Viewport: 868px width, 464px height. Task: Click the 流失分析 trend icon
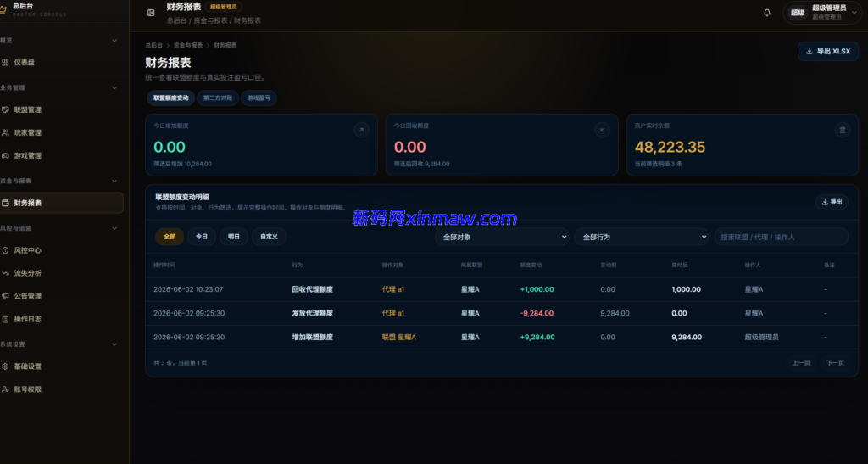(x=5, y=273)
